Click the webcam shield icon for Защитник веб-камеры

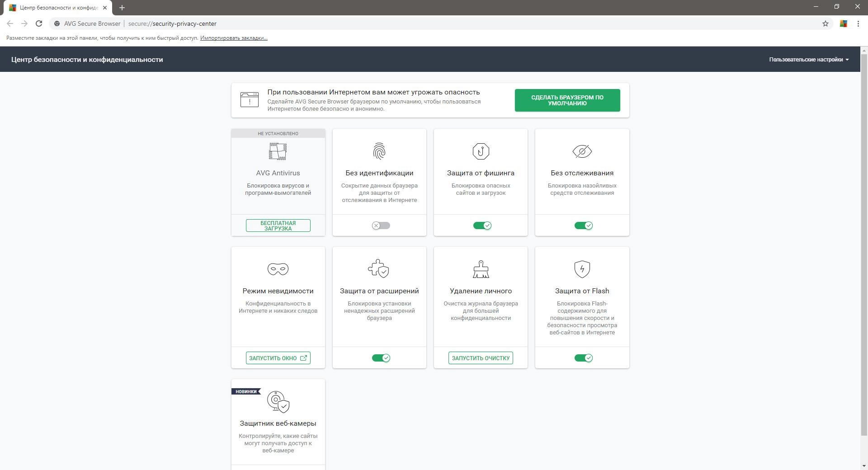(x=278, y=402)
